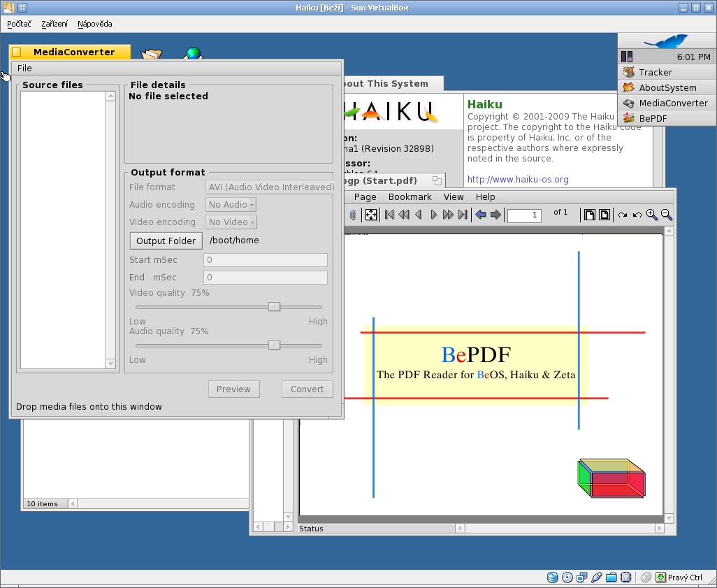This screenshot has width=717, height=588.
Task: Click the Video quality slider thumb
Action: tap(274, 306)
